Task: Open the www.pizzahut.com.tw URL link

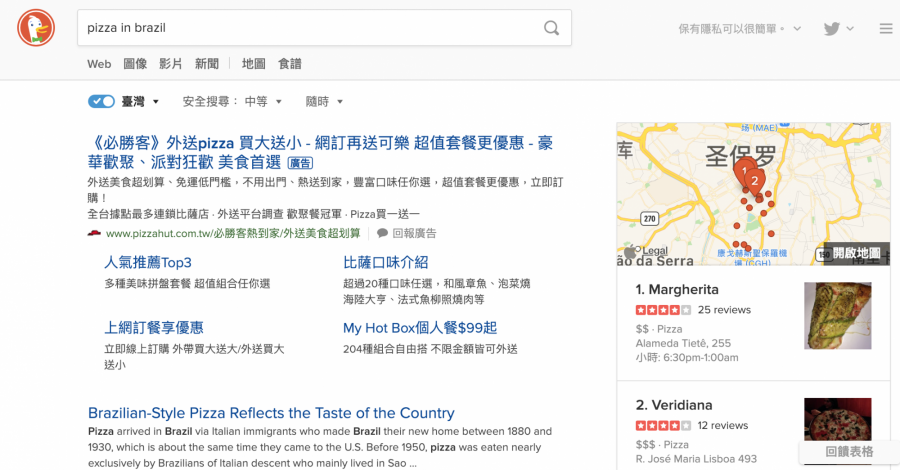Action: point(233,233)
